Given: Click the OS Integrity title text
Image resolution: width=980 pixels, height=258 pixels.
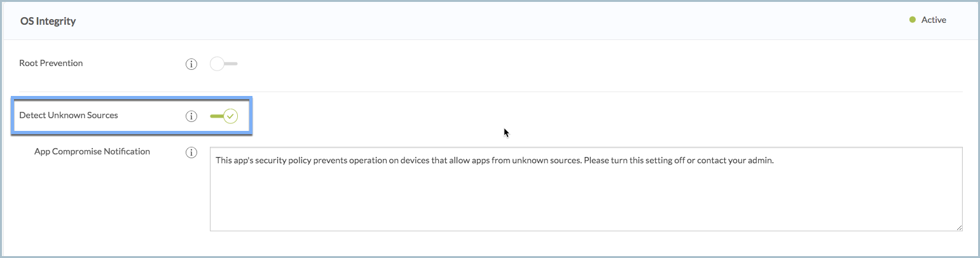Looking at the screenshot, I should pos(48,21).
